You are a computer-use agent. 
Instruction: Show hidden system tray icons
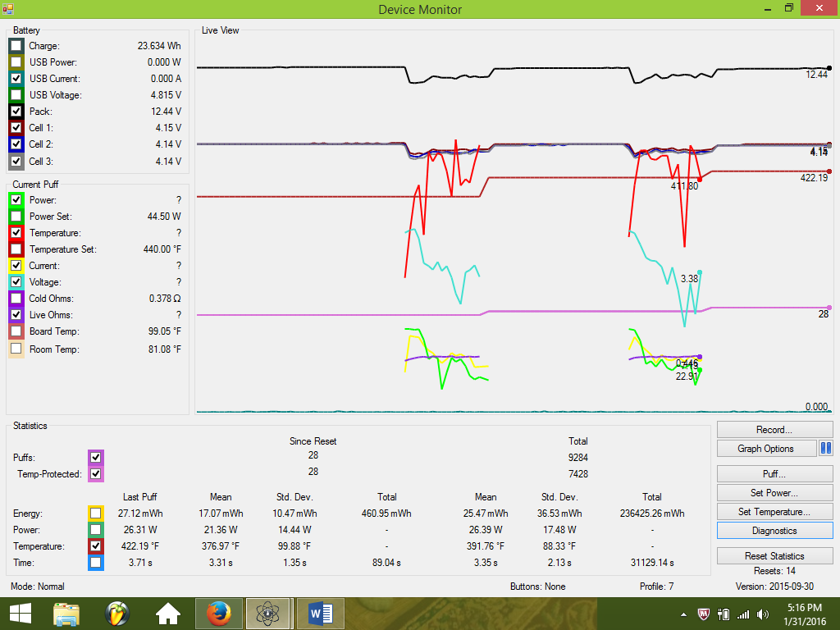[x=684, y=614]
